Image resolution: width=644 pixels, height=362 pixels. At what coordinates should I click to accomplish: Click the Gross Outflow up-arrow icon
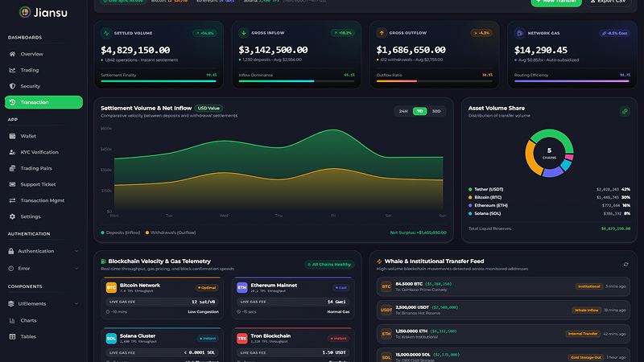pos(382,33)
